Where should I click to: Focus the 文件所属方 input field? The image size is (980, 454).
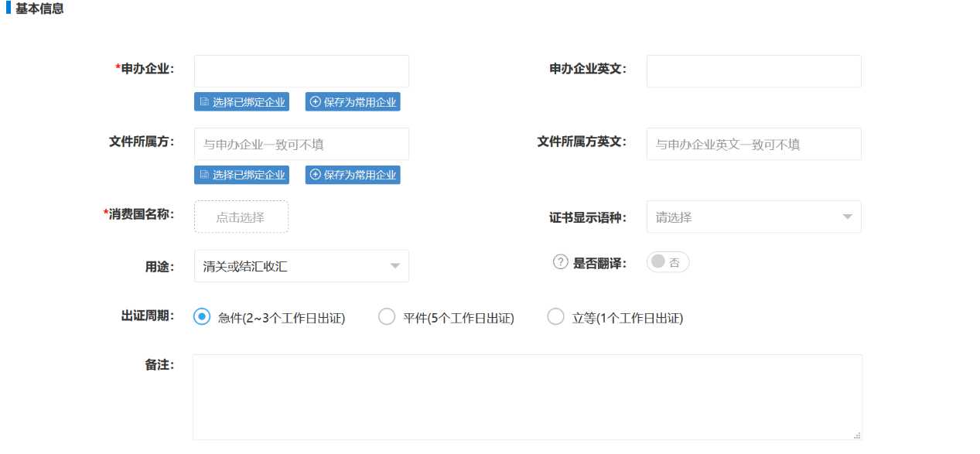[302, 144]
